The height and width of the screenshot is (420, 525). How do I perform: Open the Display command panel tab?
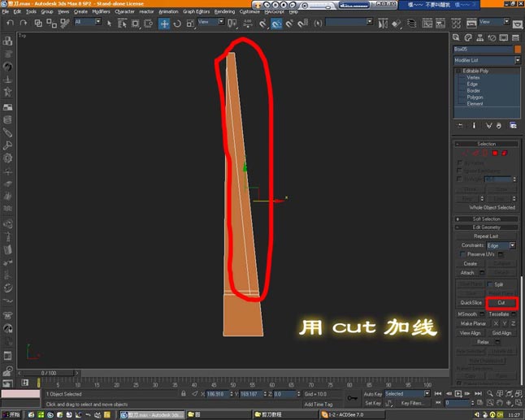pos(504,38)
